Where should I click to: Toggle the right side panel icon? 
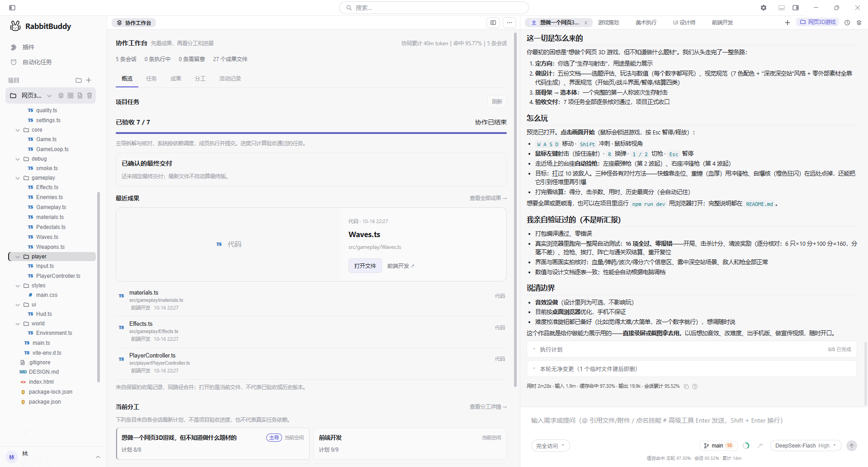[796, 8]
